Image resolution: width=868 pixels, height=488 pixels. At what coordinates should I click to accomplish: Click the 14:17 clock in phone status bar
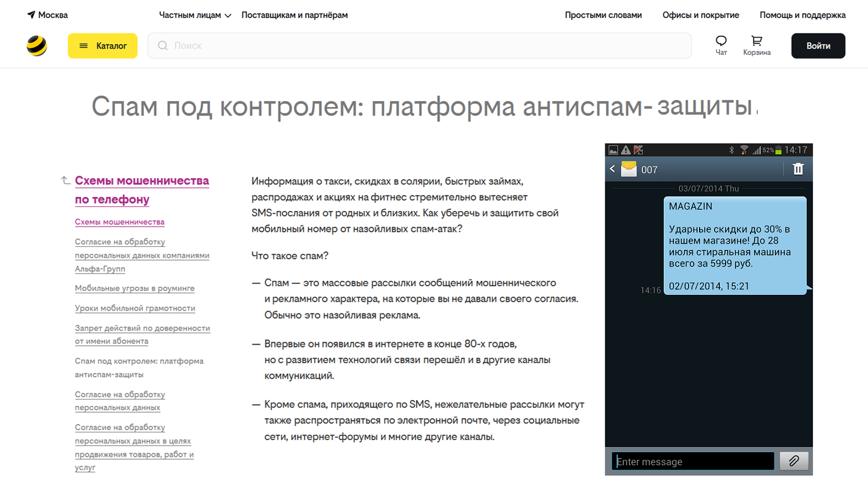click(796, 150)
